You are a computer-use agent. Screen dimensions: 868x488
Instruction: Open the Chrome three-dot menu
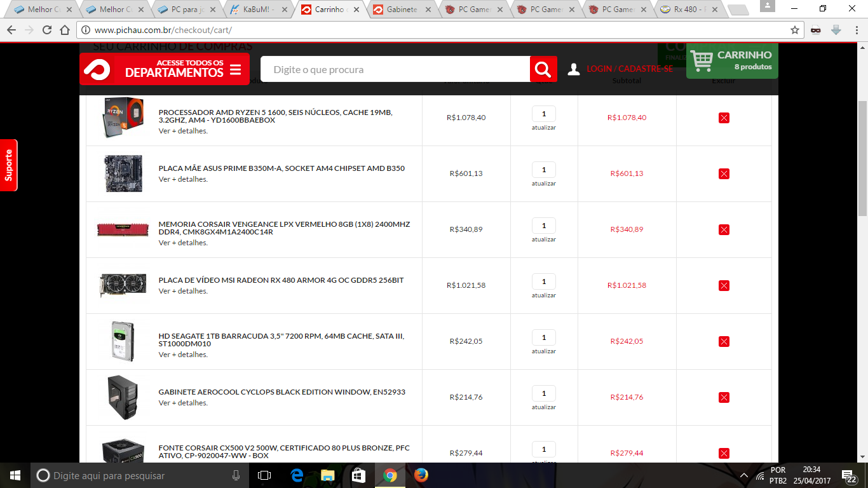pos(856,30)
